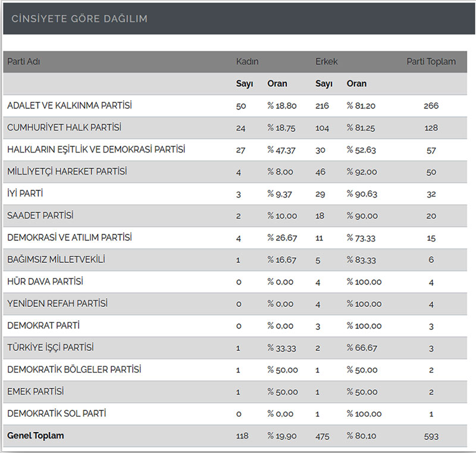
Task: Select 'SAADET PARTİSİ' row name
Action: (40, 215)
